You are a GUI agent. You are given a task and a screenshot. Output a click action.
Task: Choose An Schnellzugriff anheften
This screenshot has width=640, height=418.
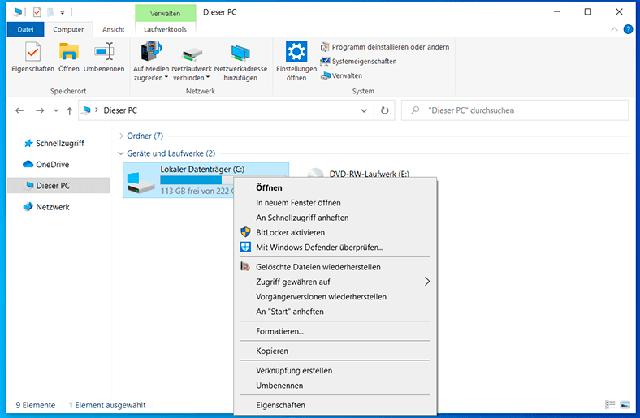click(336, 218)
